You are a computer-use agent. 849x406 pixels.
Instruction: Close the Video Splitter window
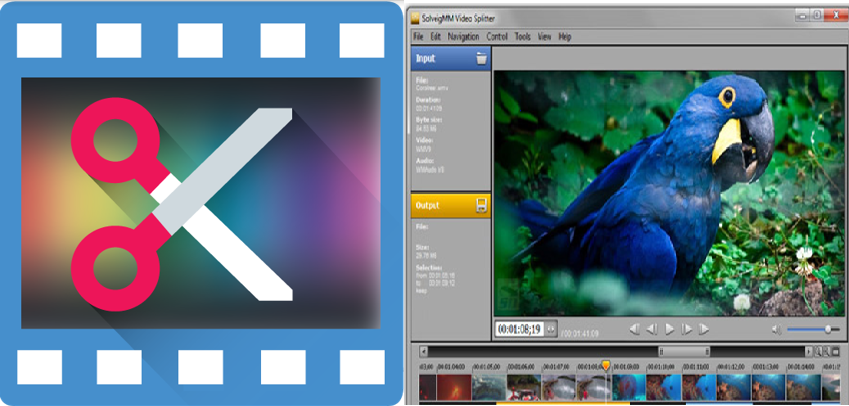tap(835, 15)
